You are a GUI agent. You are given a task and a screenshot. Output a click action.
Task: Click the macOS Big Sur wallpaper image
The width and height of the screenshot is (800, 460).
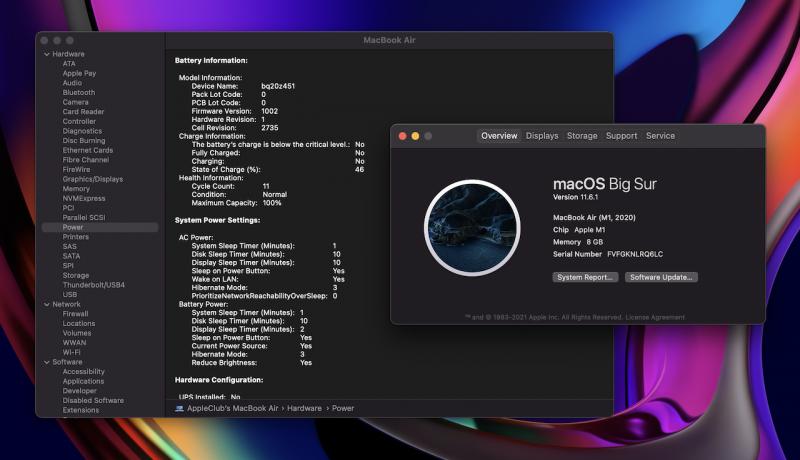tap(472, 227)
